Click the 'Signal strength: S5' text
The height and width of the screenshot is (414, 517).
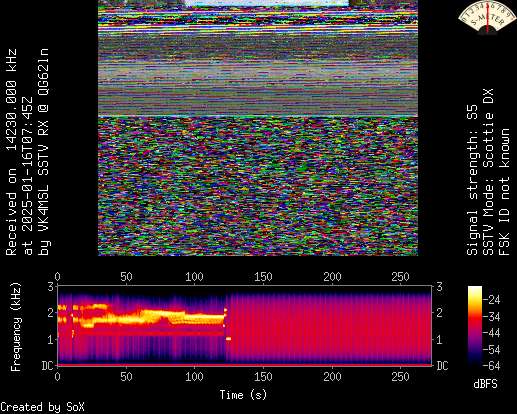[472, 180]
